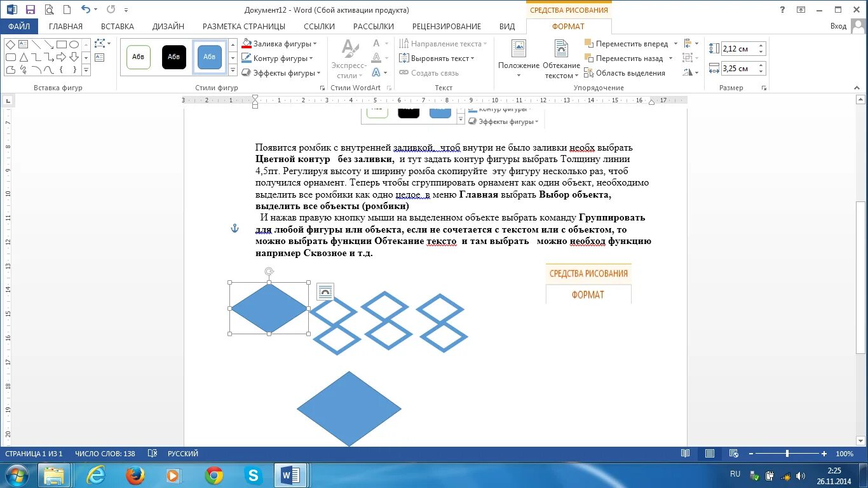Pick the straight line shape
Screen dimensions: 868x488
coord(36,44)
